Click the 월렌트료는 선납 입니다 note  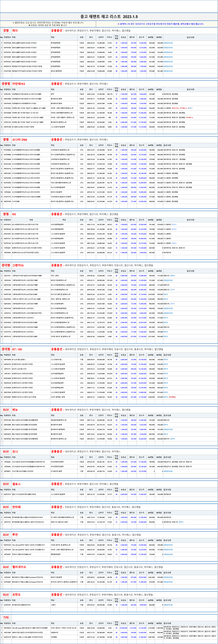pos(48,23)
